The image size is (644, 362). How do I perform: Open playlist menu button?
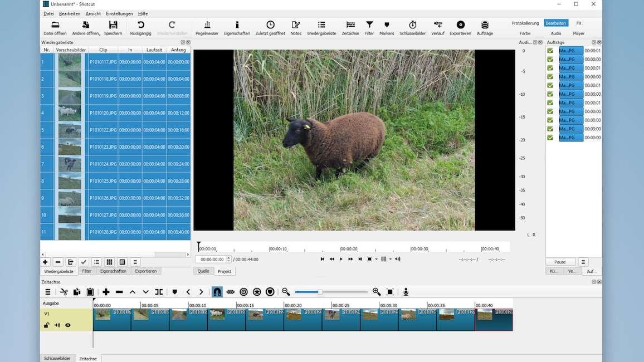pyautogui.click(x=135, y=262)
